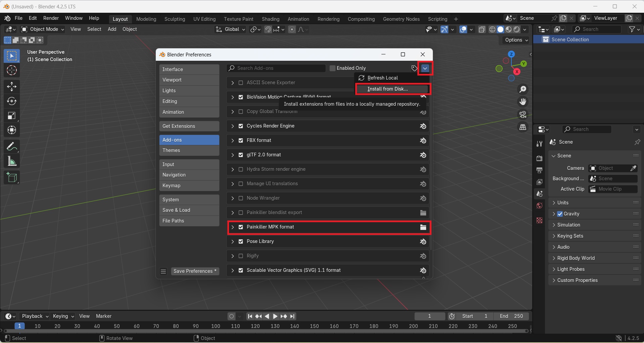
Task: Select the Transform tool
Action: [12, 130]
